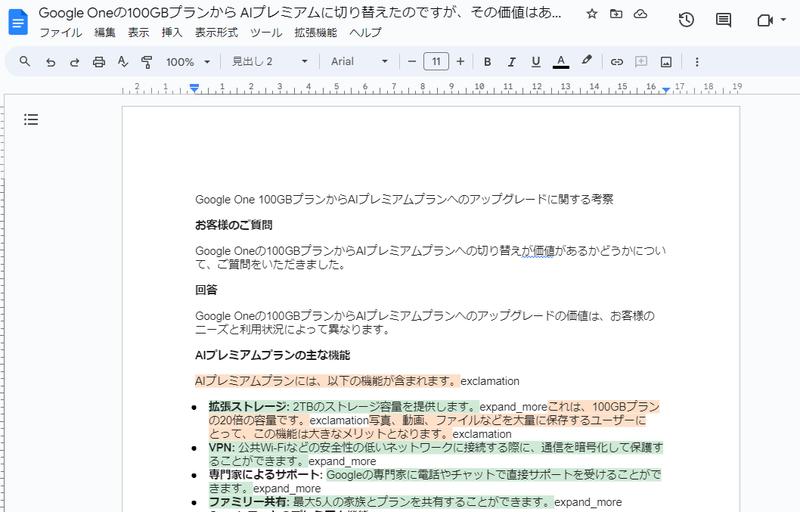This screenshot has width=800, height=512.
Task: Click the bold text 拡張ストレージ
Action: click(x=247, y=407)
